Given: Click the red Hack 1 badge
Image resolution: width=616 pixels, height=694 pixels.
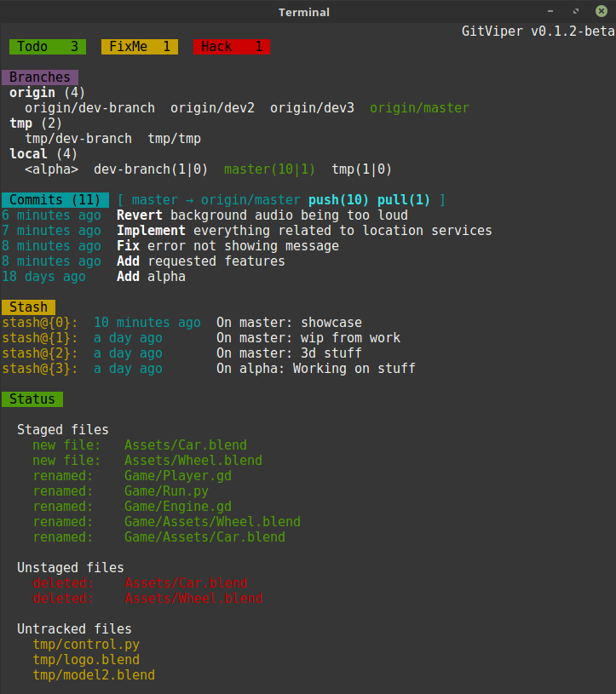Looking at the screenshot, I should (232, 47).
